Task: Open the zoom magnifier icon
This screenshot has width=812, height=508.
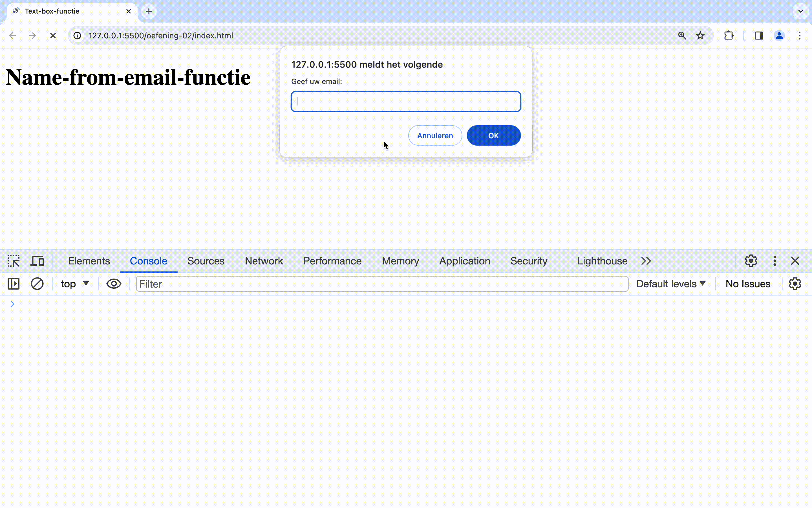Action: coord(682,36)
